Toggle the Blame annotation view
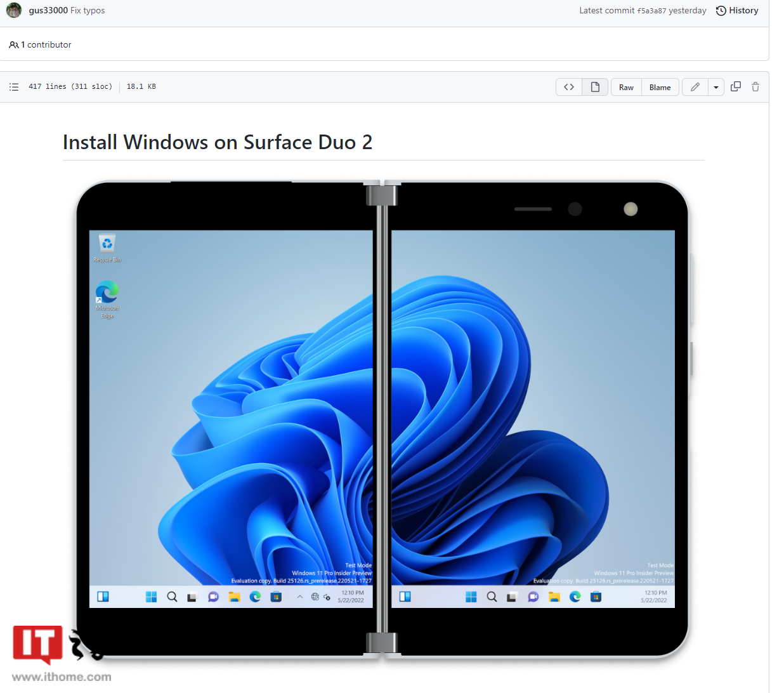 click(660, 87)
